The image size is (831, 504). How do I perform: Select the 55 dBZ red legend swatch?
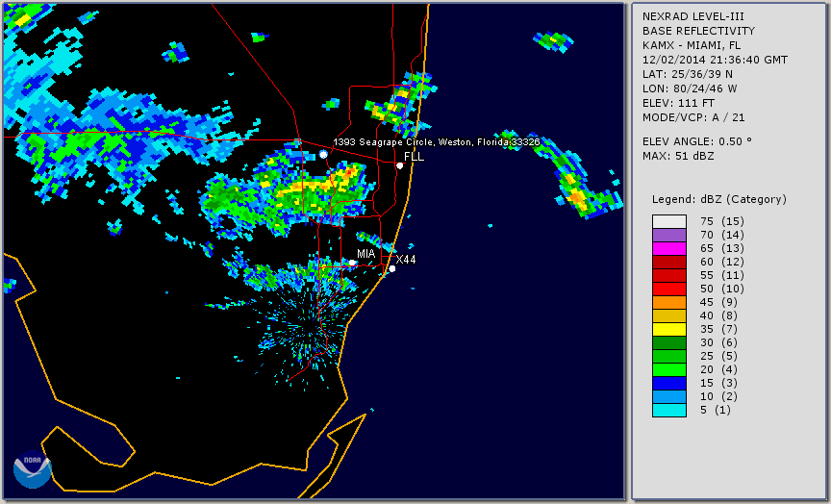click(669, 276)
